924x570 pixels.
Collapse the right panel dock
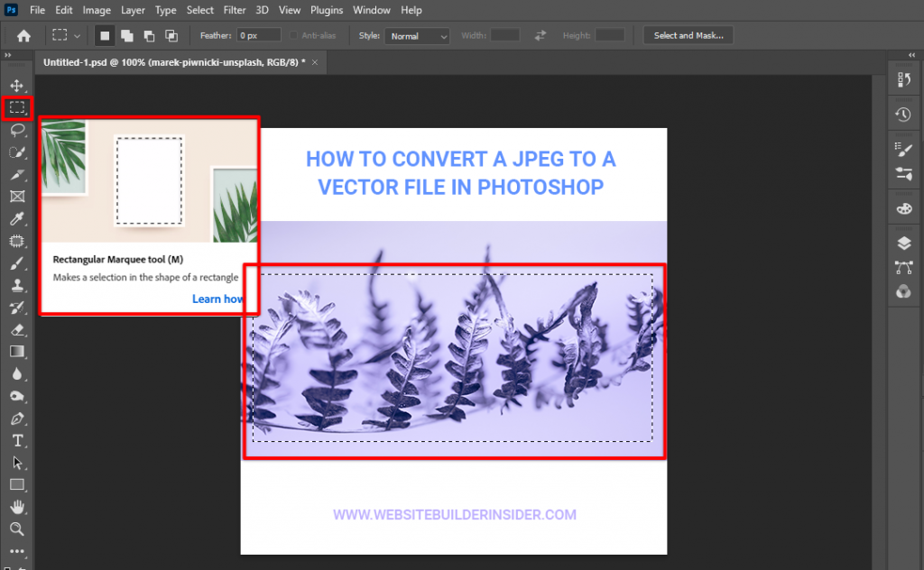(x=911, y=54)
